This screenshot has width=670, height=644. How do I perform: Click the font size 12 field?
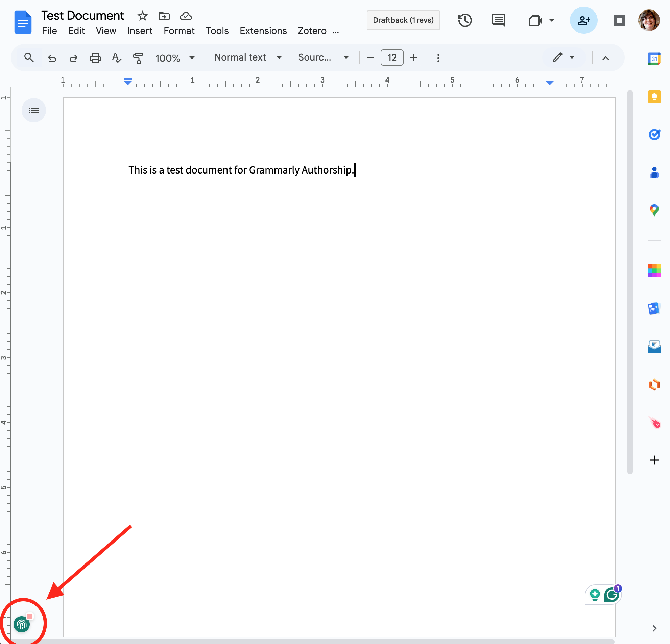392,57
